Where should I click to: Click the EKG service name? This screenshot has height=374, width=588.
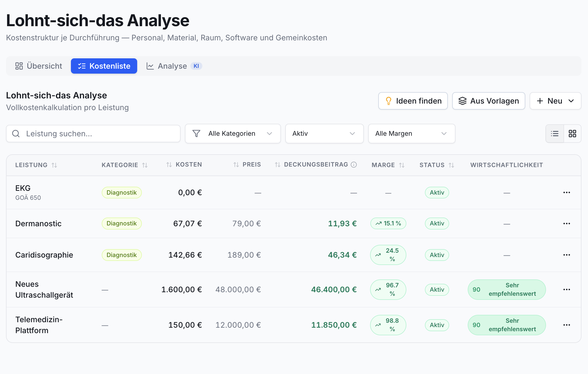23,188
